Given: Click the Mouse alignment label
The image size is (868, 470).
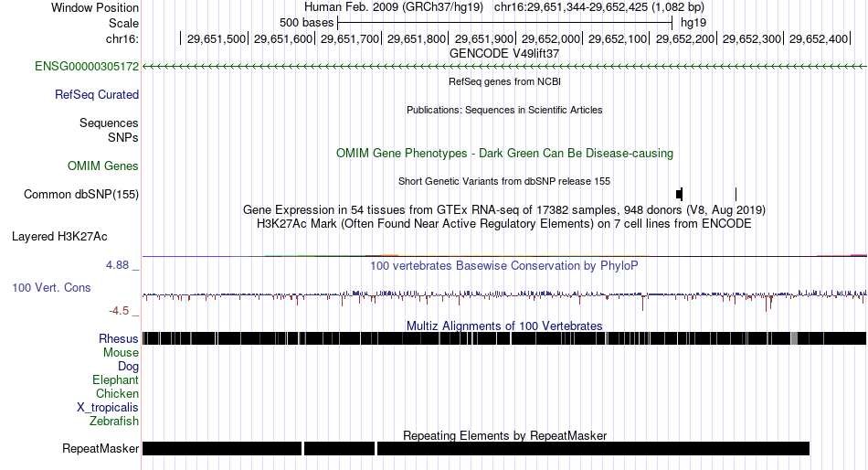Looking at the screenshot, I should pos(121,353).
